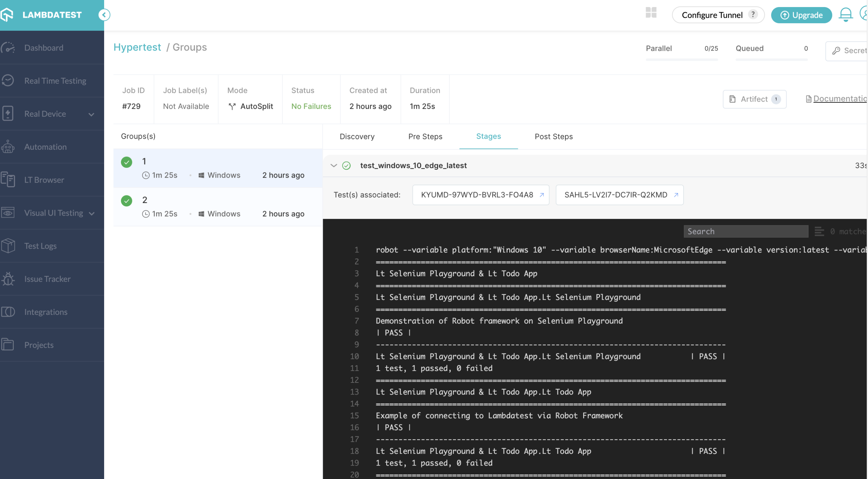The width and height of the screenshot is (868, 479).
Task: Open the apps grid icon in the header
Action: pyautogui.click(x=651, y=13)
